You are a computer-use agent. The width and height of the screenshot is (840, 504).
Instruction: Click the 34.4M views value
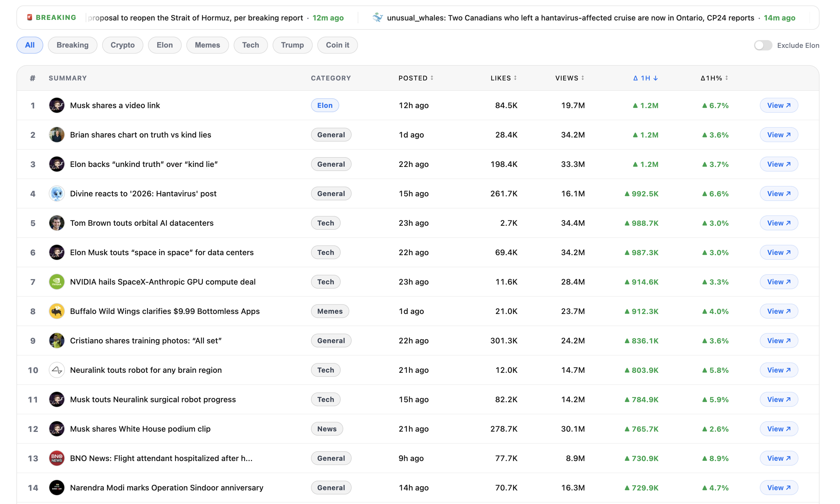[x=573, y=223]
